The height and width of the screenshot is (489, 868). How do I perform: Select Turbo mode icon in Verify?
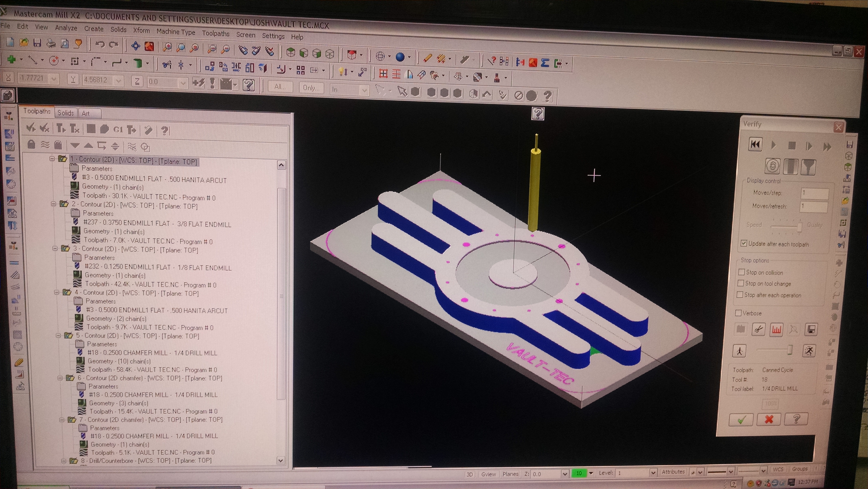[x=772, y=166]
